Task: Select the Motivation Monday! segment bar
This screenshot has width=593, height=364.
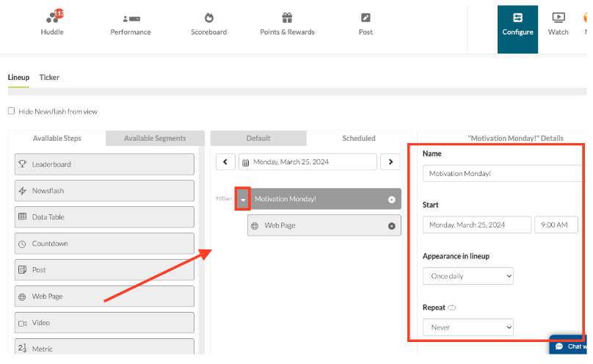Action: [x=319, y=199]
